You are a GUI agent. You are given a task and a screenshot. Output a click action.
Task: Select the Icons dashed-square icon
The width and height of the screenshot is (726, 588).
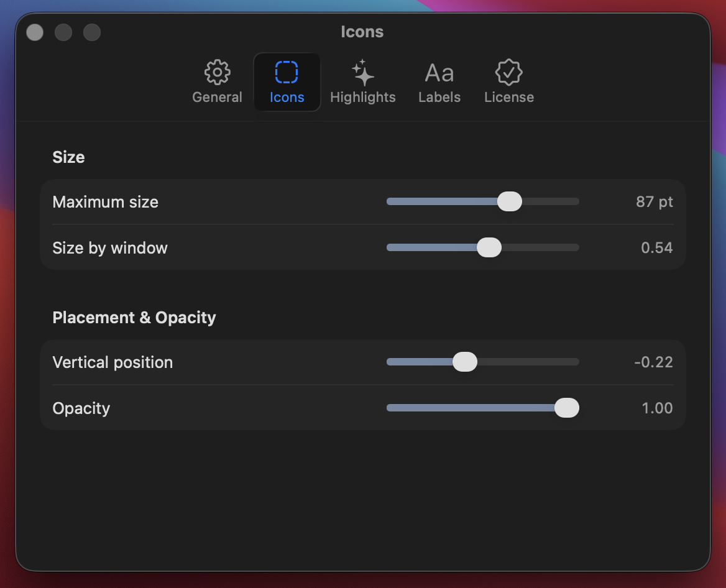[287, 72]
